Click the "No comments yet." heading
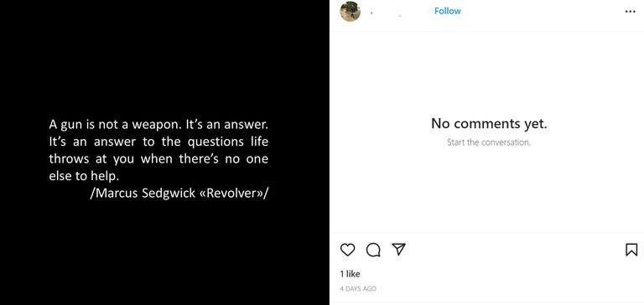This screenshot has height=305, width=644. pyautogui.click(x=489, y=123)
